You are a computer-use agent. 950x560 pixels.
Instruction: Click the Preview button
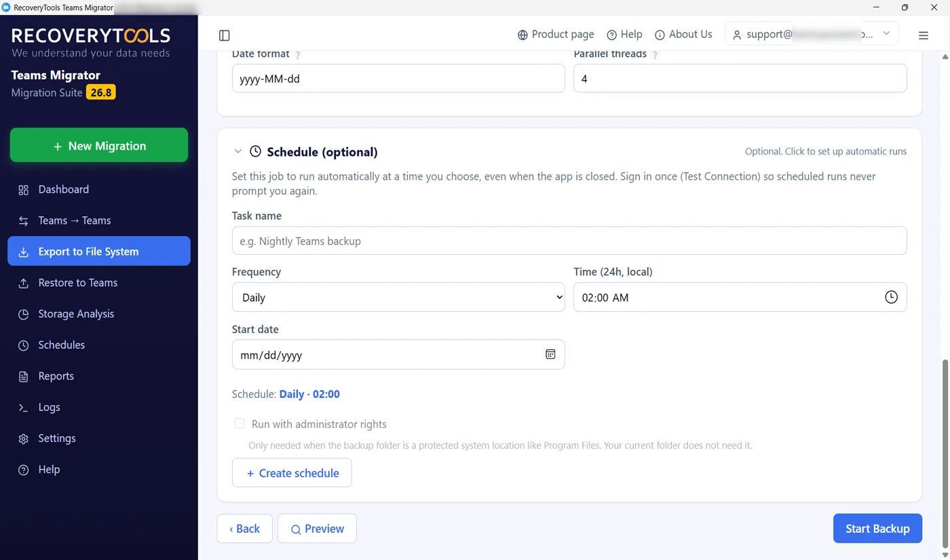[x=317, y=528]
